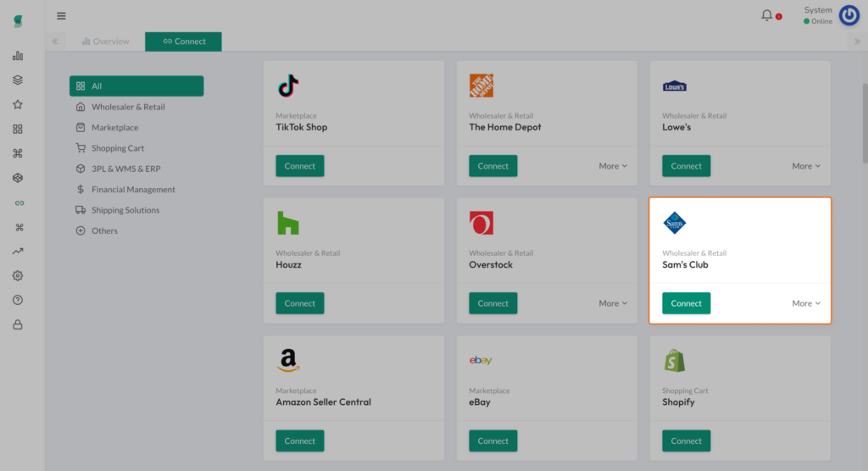This screenshot has width=868, height=471.
Task: Click the System user avatar
Action: coord(849,15)
